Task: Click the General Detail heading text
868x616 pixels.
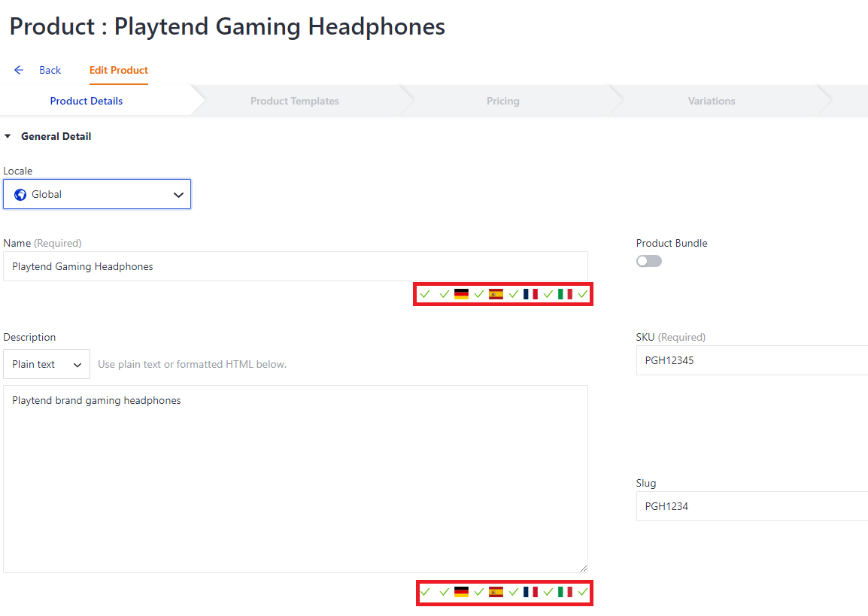Action: [x=56, y=136]
